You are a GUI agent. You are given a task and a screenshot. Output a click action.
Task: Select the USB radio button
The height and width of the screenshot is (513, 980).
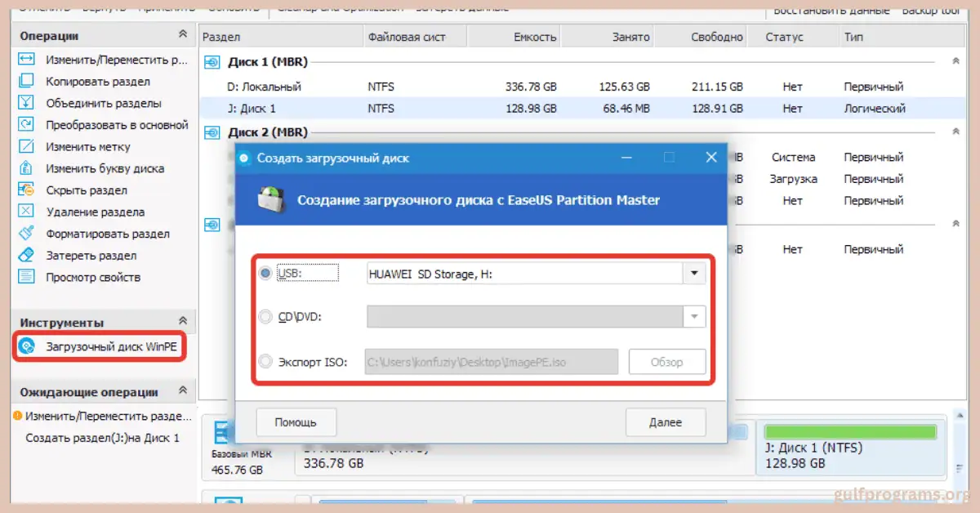click(265, 273)
